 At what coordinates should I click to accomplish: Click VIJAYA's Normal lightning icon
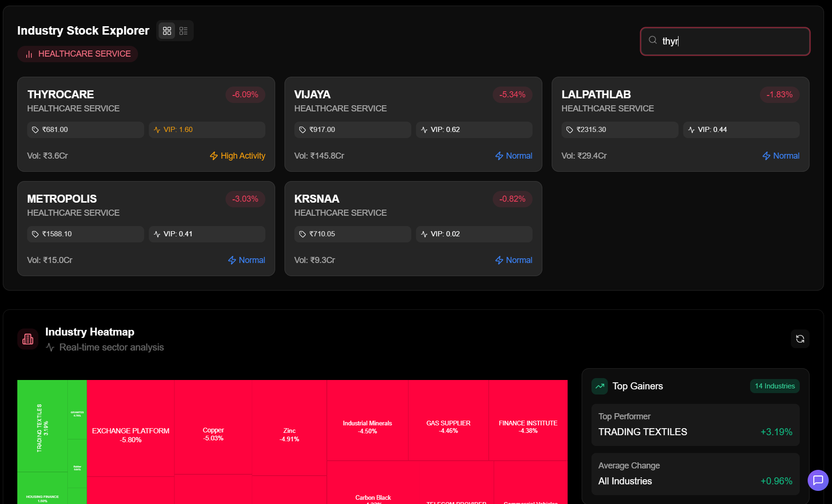[x=499, y=156]
